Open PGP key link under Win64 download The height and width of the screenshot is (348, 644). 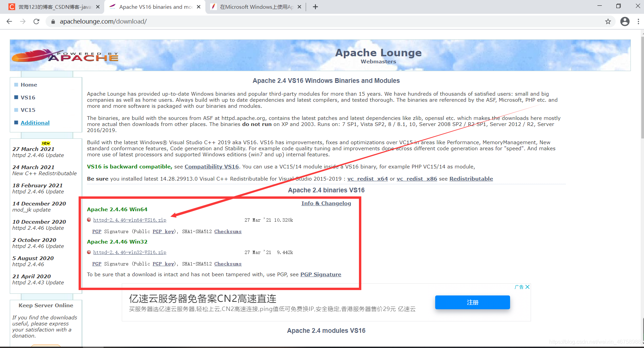click(163, 231)
